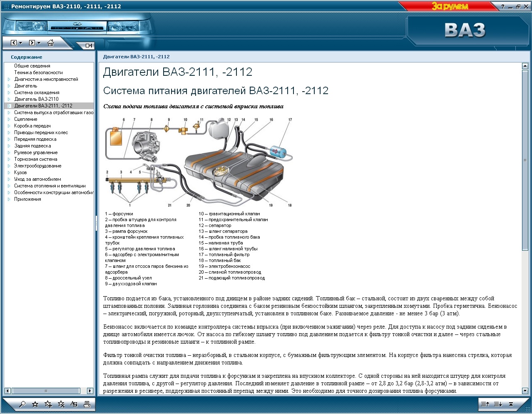This screenshot has width=532, height=414.
Task: Select Система выпуска отработавших газов entry
Action: pyautogui.click(x=54, y=112)
